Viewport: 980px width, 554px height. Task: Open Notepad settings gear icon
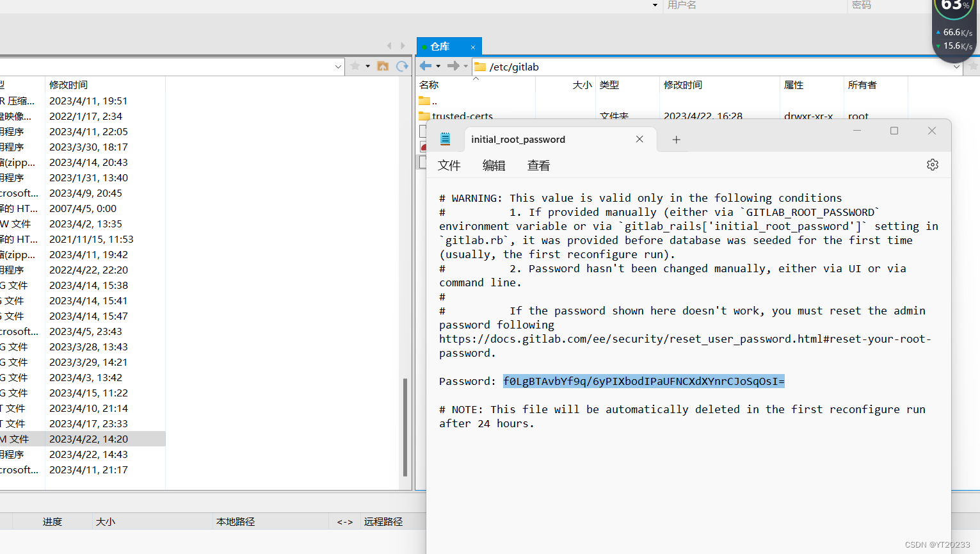[932, 165]
